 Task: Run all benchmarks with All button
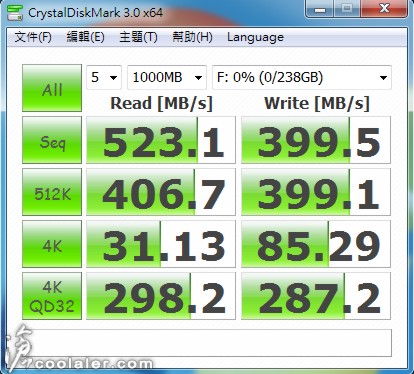pyautogui.click(x=52, y=88)
